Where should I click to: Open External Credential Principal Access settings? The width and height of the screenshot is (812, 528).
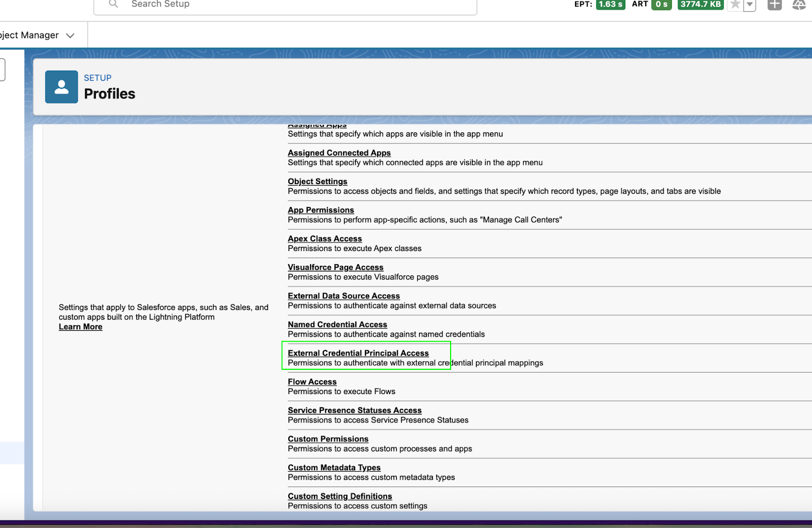click(358, 353)
